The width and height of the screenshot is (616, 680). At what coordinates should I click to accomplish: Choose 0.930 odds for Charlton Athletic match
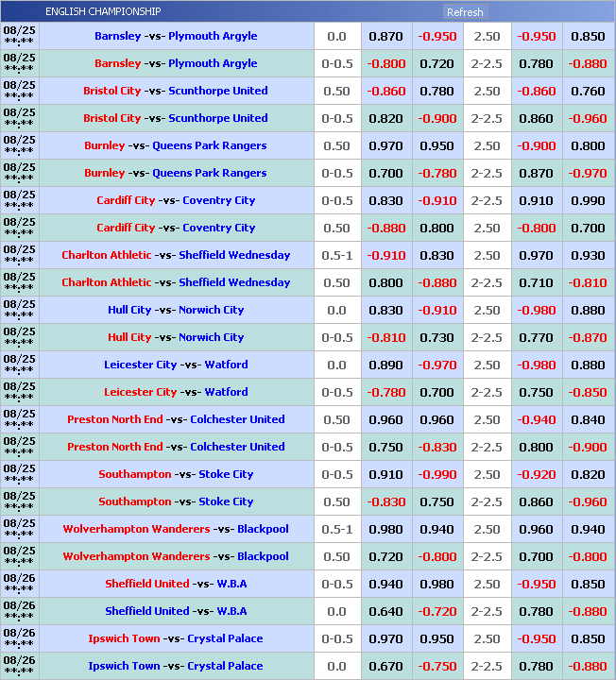pyautogui.click(x=588, y=256)
